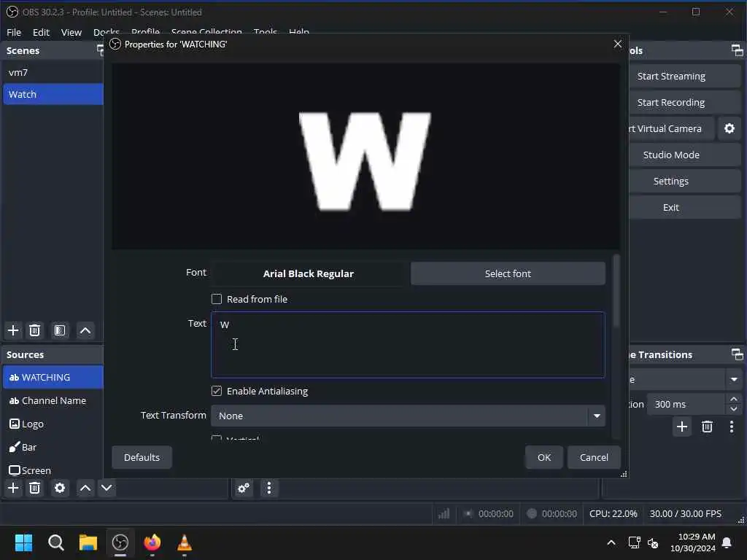Open transition properties three-dot menu
Viewport: 747px width, 560px height.
732,427
